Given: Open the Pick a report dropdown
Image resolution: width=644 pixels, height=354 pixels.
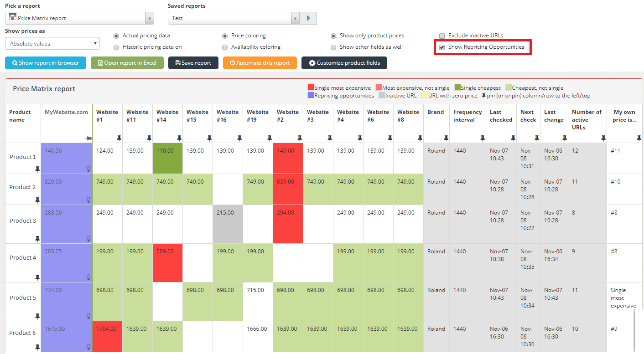Looking at the screenshot, I should [x=79, y=18].
